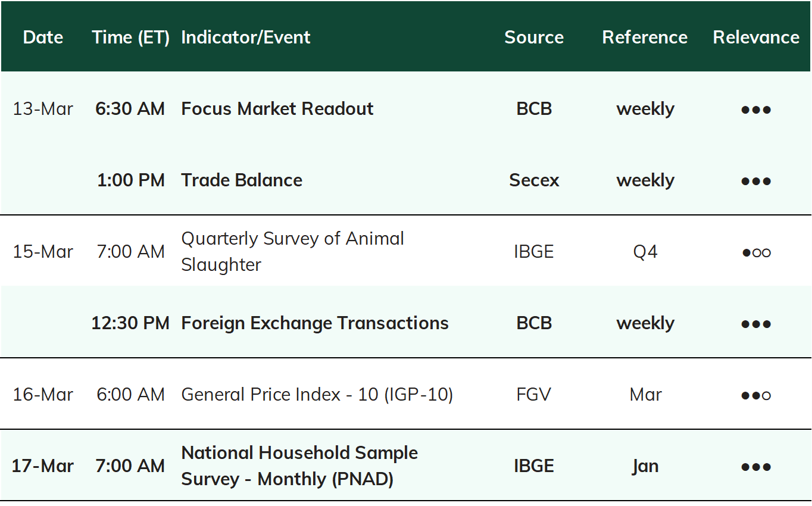The height and width of the screenshot is (506, 812).
Task: Select the Source column header
Action: click(x=534, y=37)
